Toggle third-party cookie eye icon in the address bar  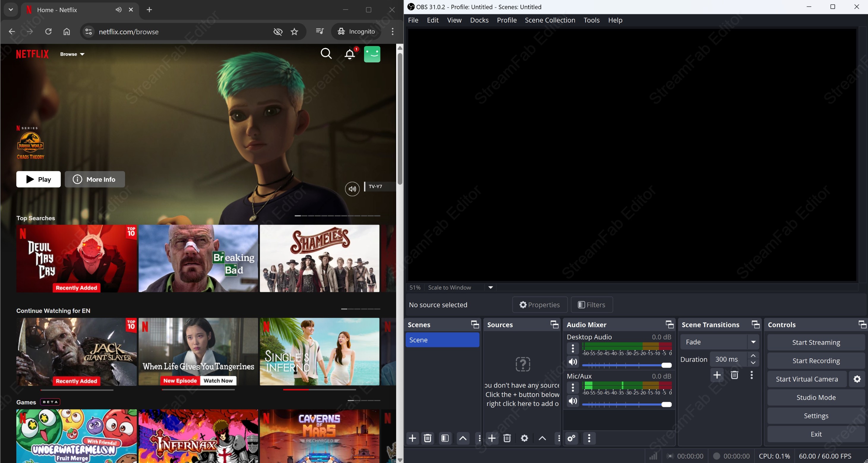click(x=278, y=32)
